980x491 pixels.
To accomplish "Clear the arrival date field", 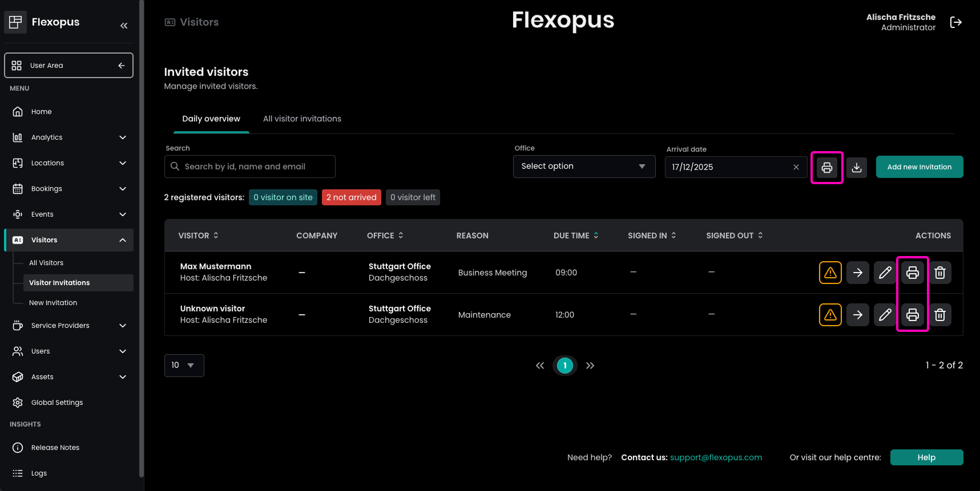I will [x=796, y=167].
